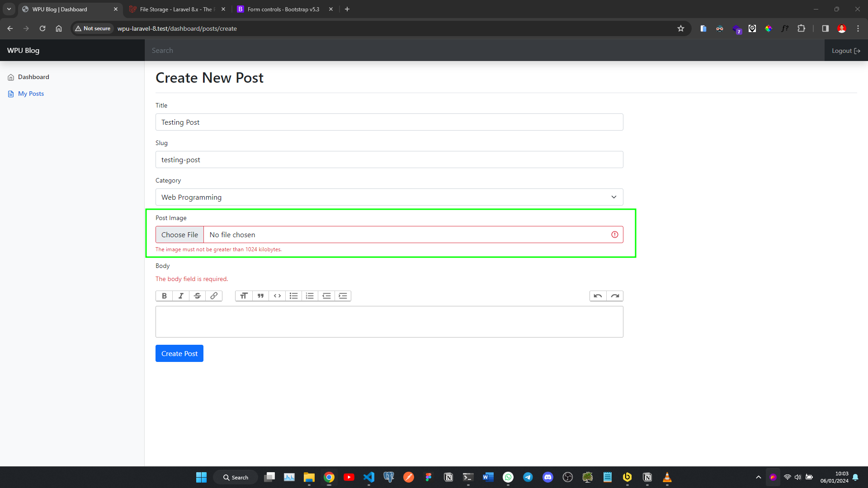Expand the Category dropdown
The height and width of the screenshot is (488, 868).
[613, 197]
